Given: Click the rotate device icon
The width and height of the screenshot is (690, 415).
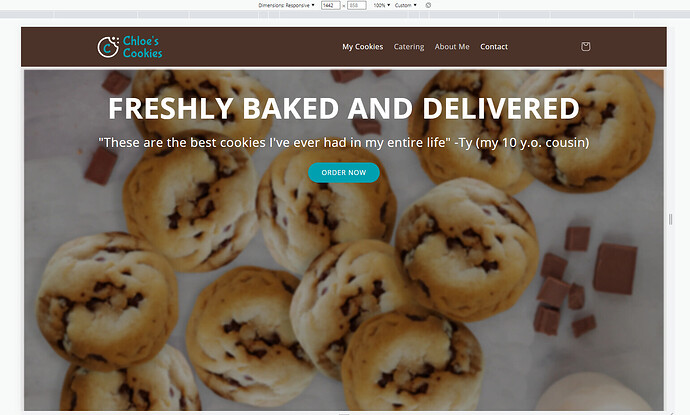Looking at the screenshot, I should point(428,5).
